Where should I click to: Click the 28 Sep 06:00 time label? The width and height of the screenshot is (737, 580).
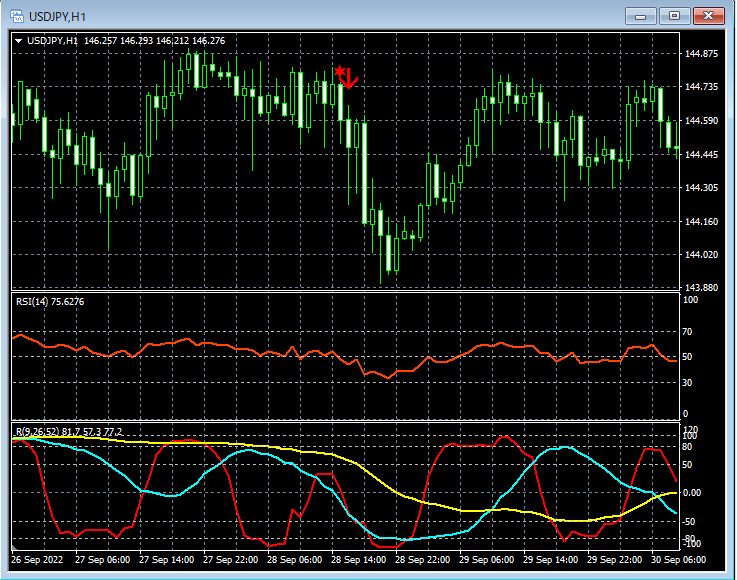(x=294, y=560)
